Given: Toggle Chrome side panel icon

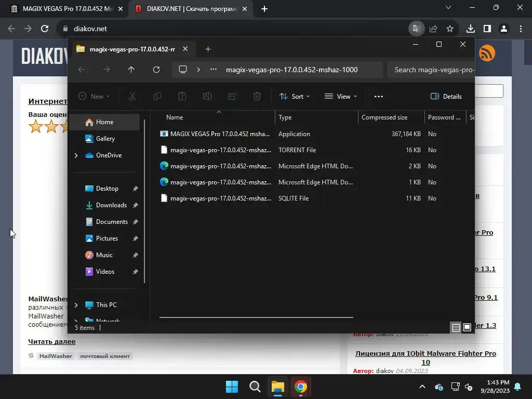Looking at the screenshot, I should [x=487, y=29].
